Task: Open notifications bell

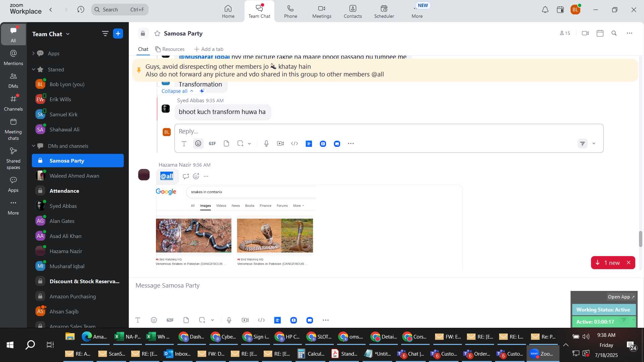Action: [545, 10]
